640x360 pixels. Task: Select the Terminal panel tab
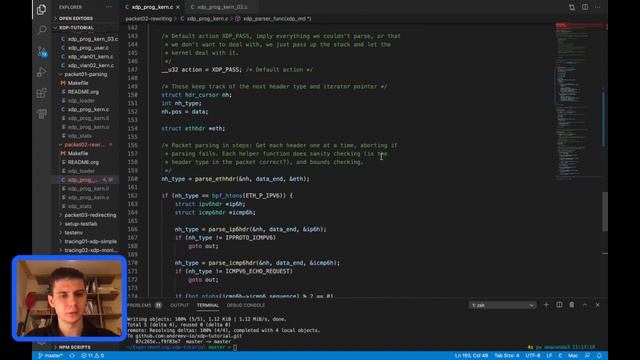click(208, 305)
